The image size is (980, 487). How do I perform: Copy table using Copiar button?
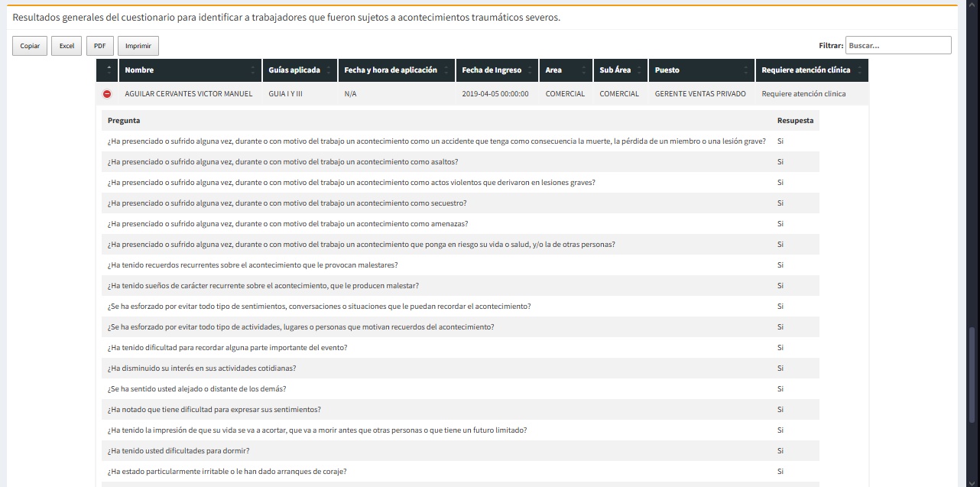30,46
